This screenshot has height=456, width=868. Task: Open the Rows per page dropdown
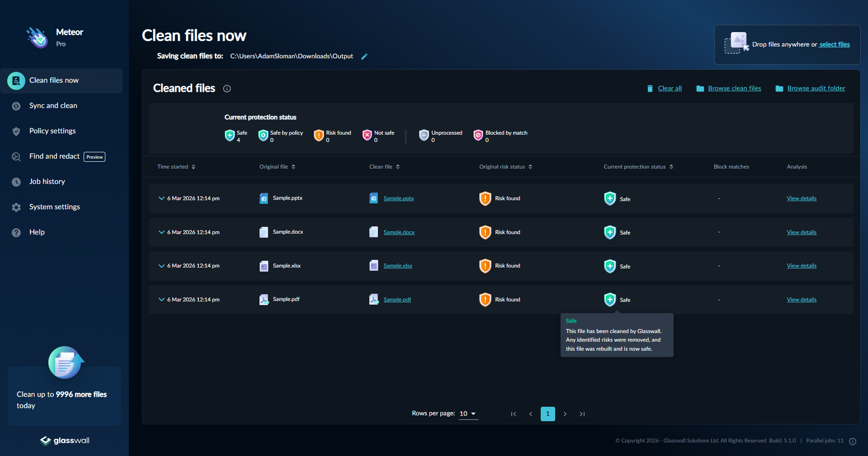[x=468, y=414]
